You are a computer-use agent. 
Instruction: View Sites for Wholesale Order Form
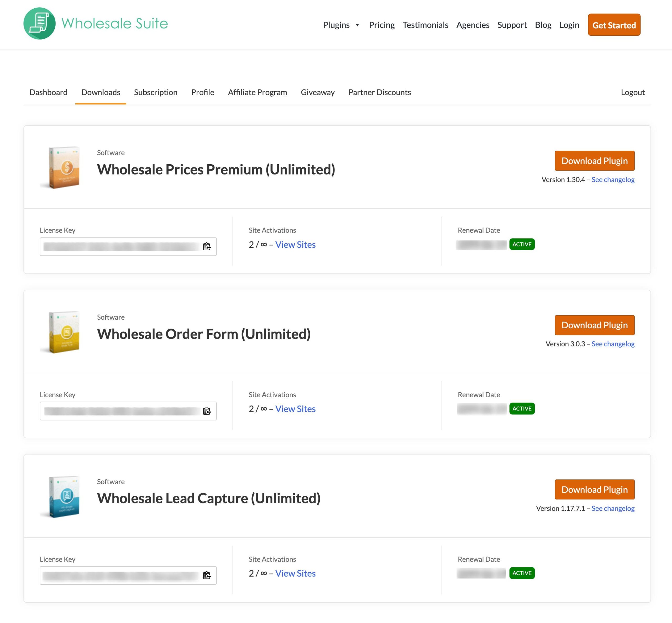point(295,409)
